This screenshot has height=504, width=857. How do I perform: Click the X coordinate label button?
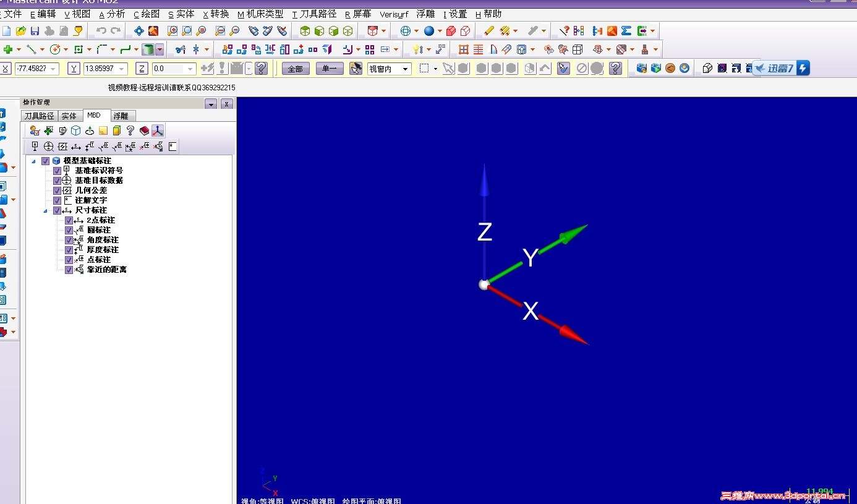(6, 69)
